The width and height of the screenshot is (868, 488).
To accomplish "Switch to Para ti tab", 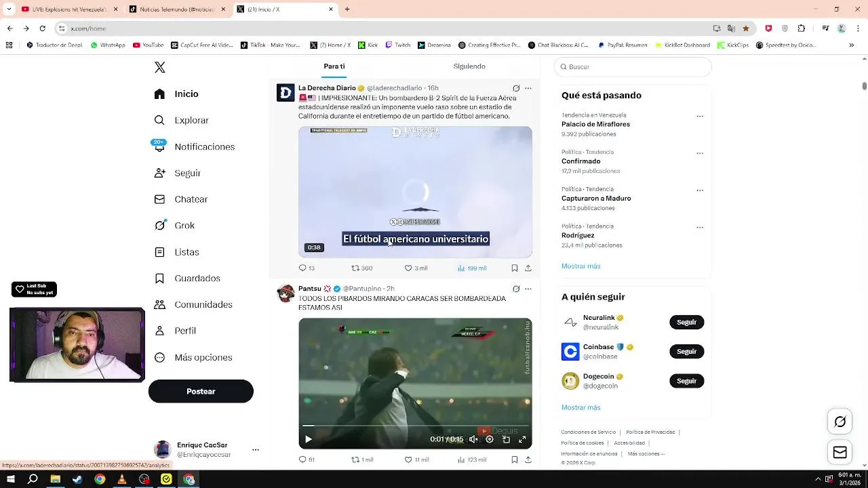I will [334, 66].
